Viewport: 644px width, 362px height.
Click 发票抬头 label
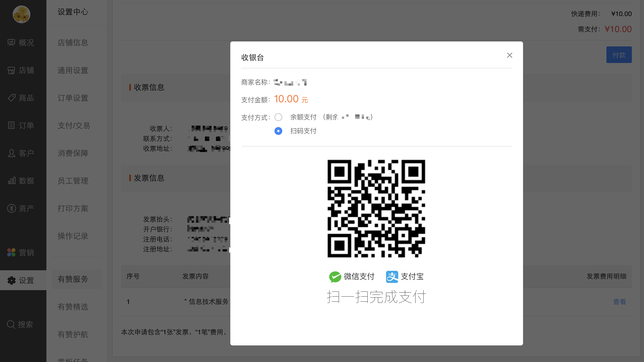[158, 219]
